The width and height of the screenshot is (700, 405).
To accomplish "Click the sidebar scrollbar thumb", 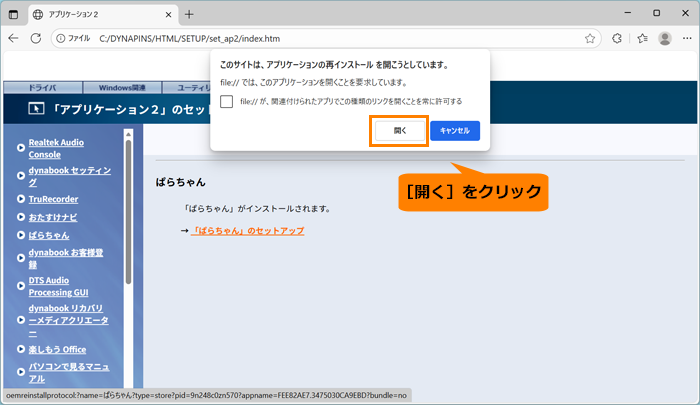I will pos(129,212).
